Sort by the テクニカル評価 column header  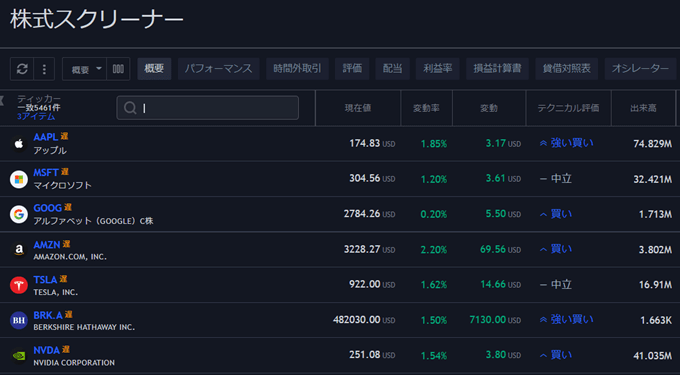click(568, 108)
